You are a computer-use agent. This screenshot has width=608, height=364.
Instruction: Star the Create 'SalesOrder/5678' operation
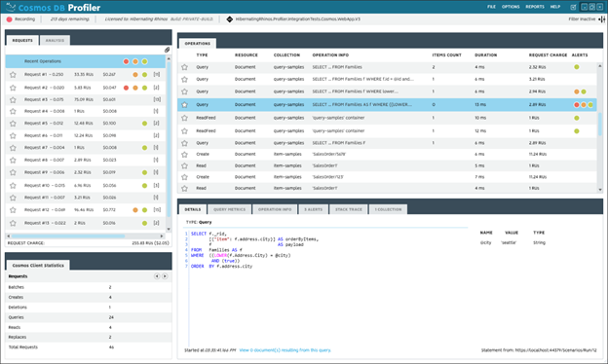(x=184, y=155)
